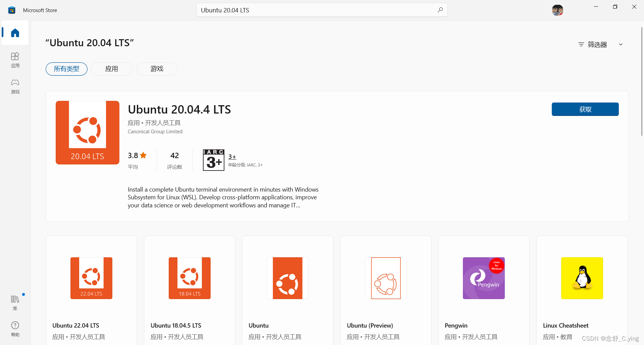The height and width of the screenshot is (345, 644).
Task: Select the 游戏 filter tab
Action: [157, 69]
